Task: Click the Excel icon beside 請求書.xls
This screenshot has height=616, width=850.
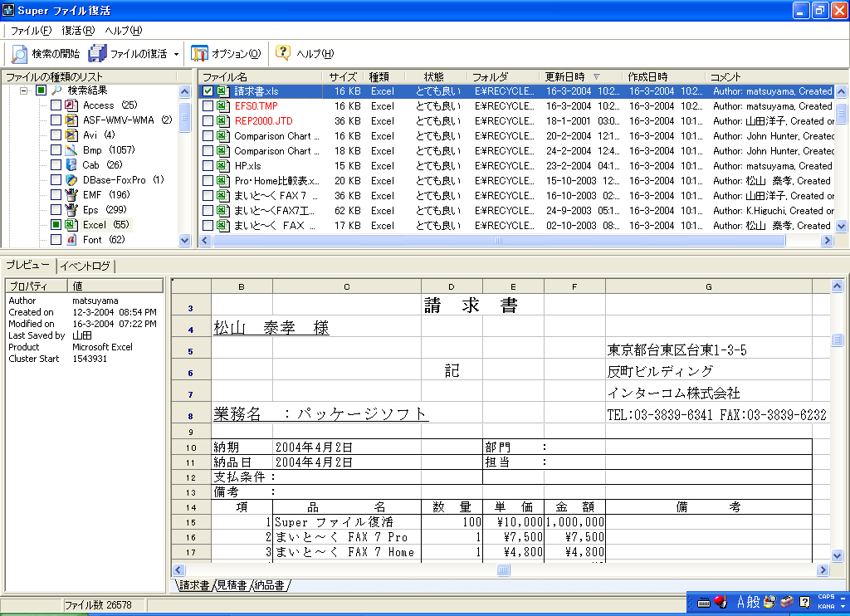Action: click(222, 91)
